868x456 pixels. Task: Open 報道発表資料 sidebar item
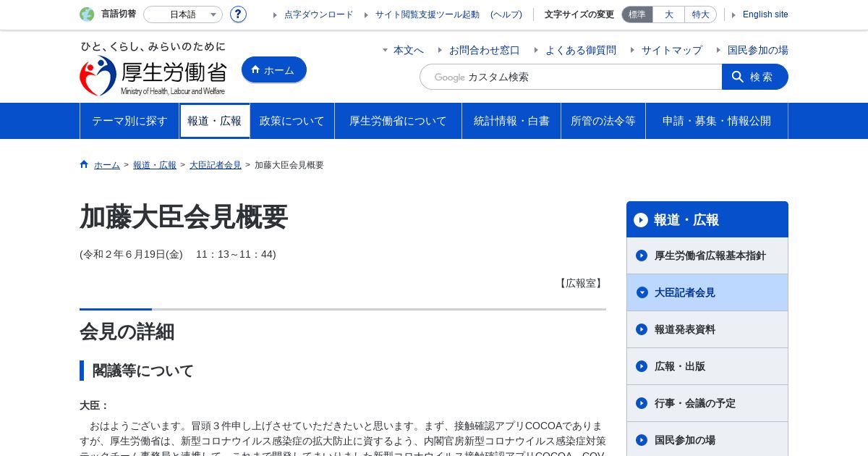click(707, 329)
